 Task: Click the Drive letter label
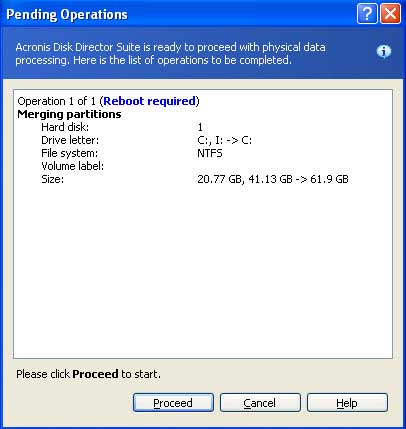point(70,140)
